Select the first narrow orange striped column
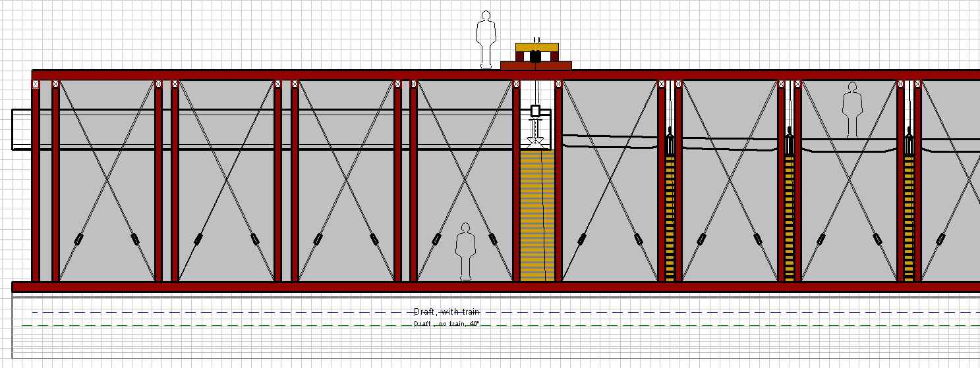The image size is (980, 368). point(670,217)
